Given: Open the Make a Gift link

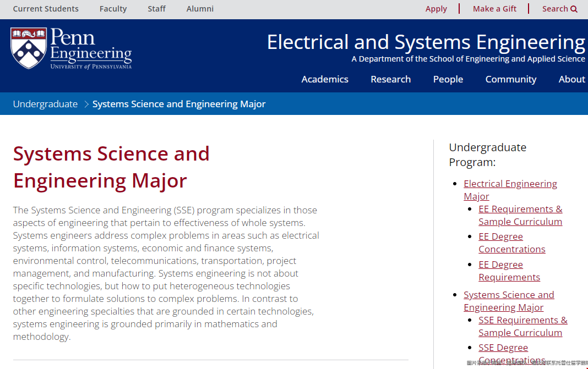Looking at the screenshot, I should click(494, 9).
